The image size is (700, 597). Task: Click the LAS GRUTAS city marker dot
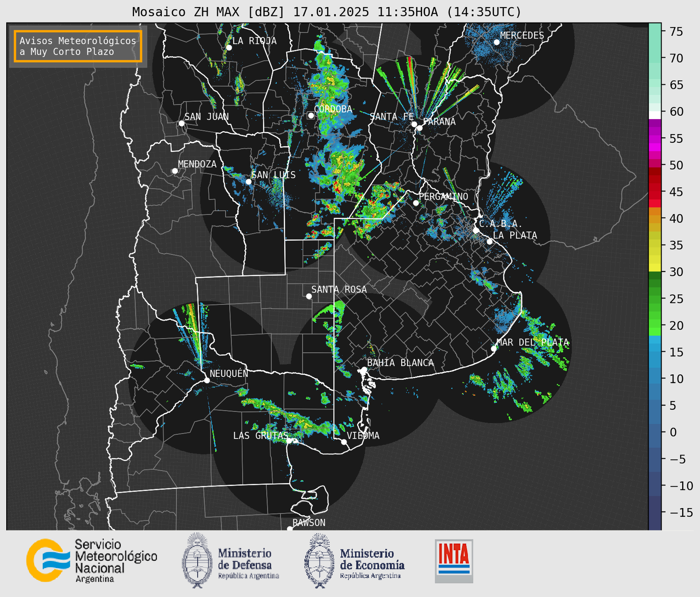click(289, 440)
